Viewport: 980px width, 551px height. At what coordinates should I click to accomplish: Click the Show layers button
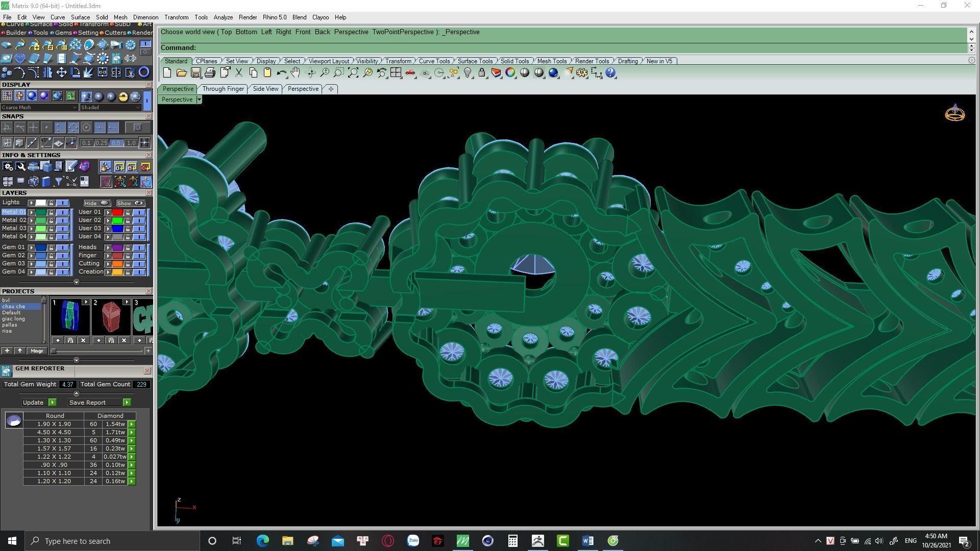click(130, 203)
